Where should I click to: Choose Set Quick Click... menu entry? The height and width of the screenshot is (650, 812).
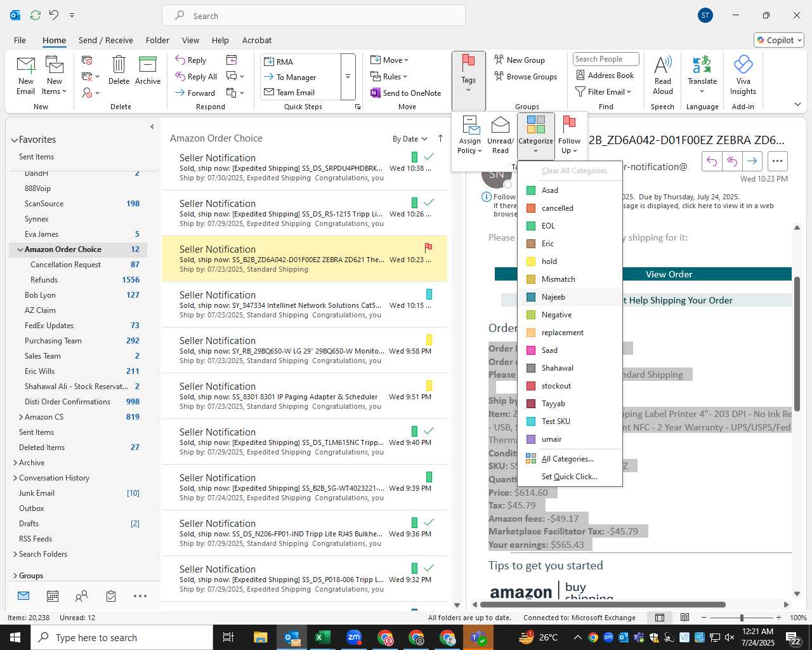(570, 477)
